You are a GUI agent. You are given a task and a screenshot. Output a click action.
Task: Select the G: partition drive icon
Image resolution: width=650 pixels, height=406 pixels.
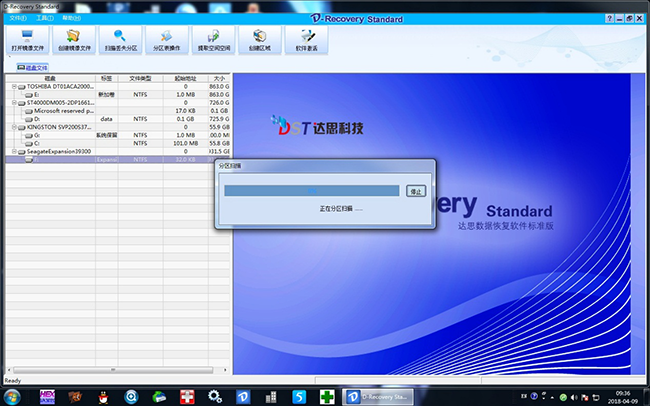(x=29, y=136)
